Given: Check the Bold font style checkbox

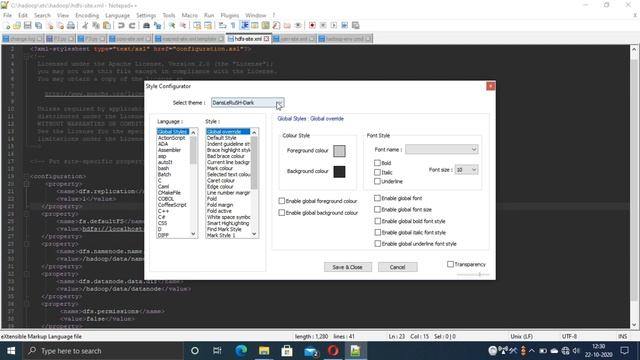Looking at the screenshot, I should coord(377,162).
